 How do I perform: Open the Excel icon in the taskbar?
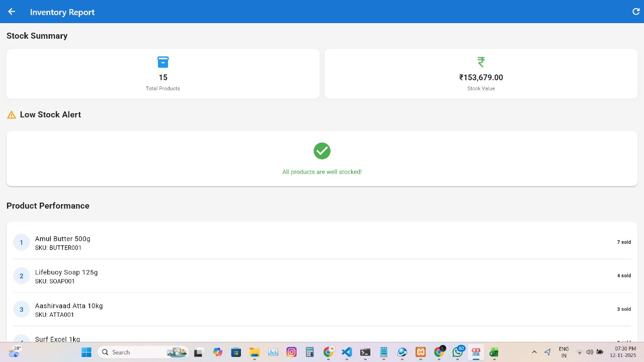point(494,352)
